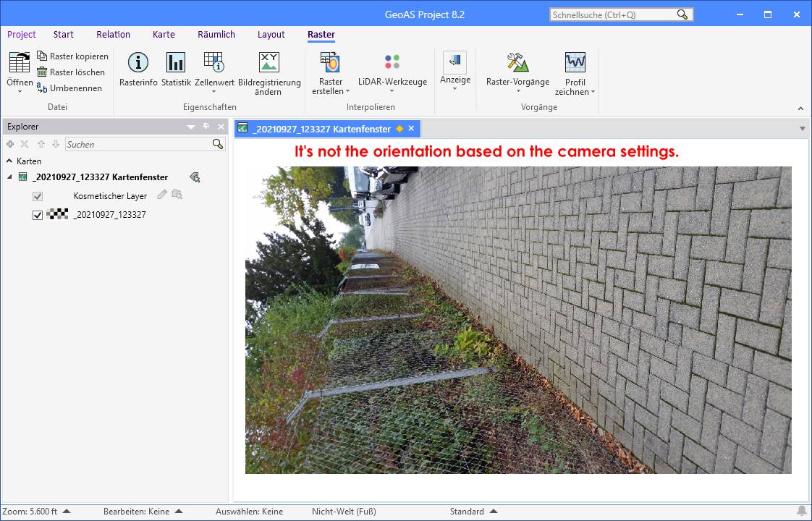The width and height of the screenshot is (812, 521).
Task: Open the Standard status dropdown
Action: (494, 511)
